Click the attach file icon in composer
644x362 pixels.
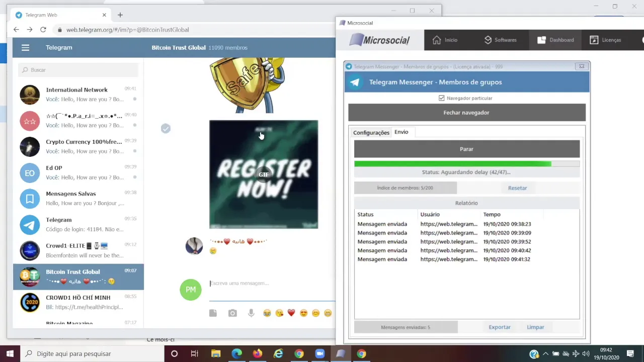[x=213, y=313]
